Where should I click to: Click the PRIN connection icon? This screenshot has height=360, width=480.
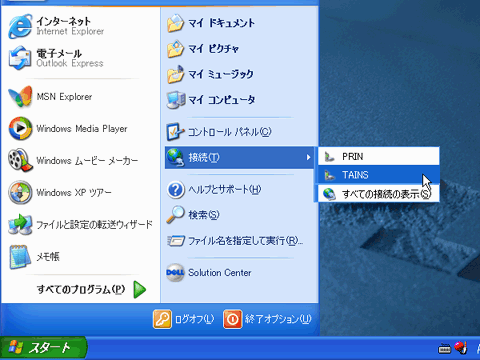[329, 156]
